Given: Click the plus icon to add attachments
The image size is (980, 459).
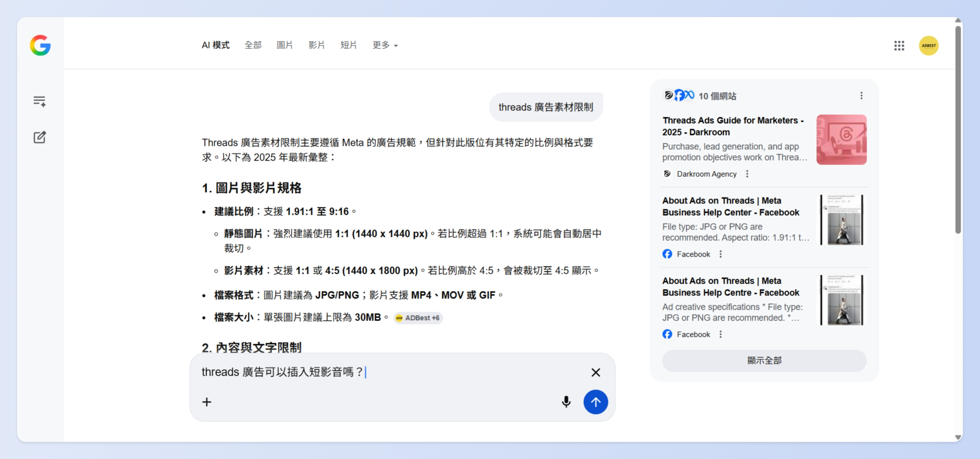Looking at the screenshot, I should [206, 402].
